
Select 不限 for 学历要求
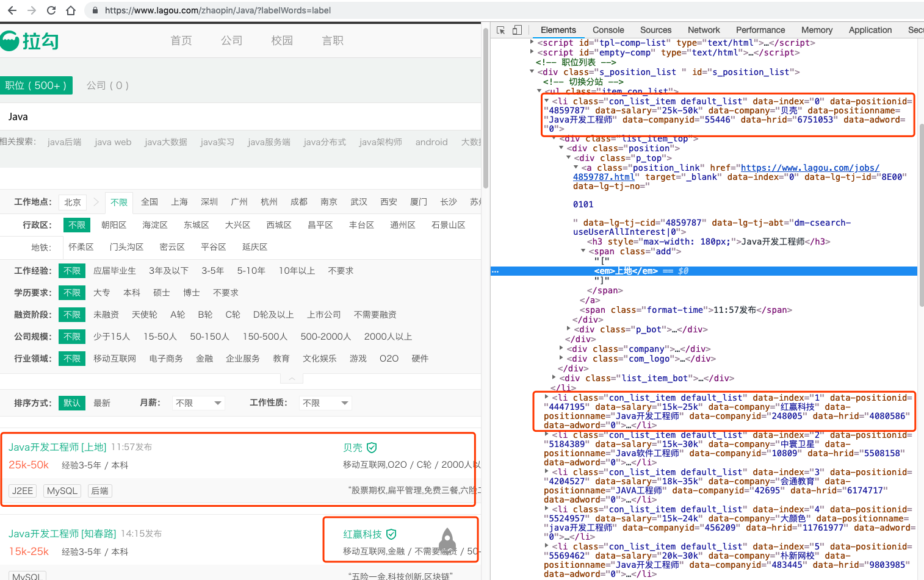72,293
